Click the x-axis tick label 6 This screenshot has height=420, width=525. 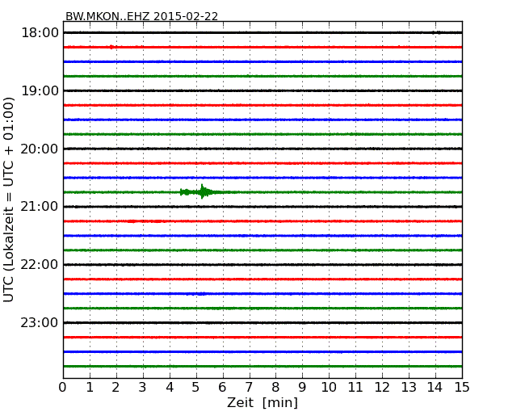click(223, 388)
